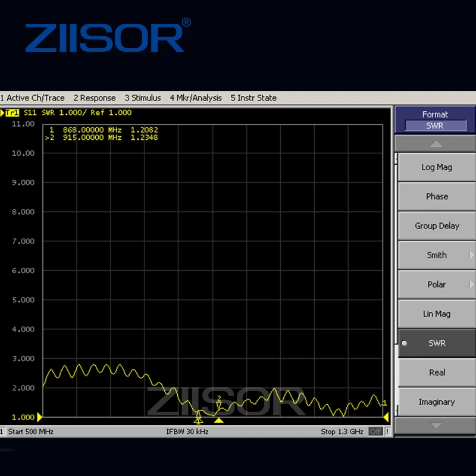
Task: Click the softkey panel scrollbar
Action: 396,284
